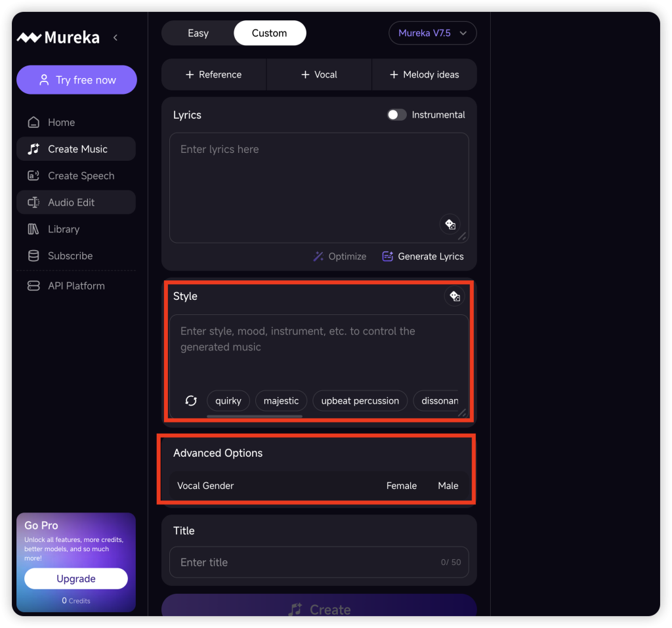Click the Enter title input field

pyautogui.click(x=302, y=562)
